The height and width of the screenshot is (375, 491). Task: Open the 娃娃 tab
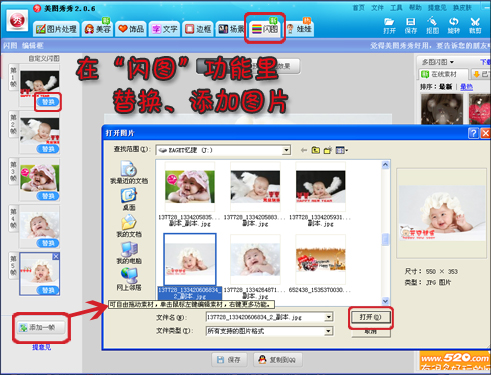(x=299, y=29)
